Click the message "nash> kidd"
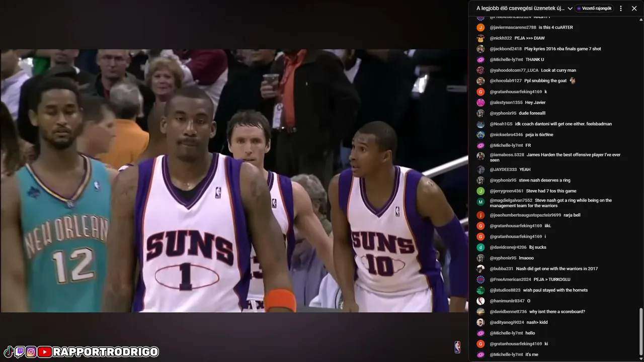 537,322
